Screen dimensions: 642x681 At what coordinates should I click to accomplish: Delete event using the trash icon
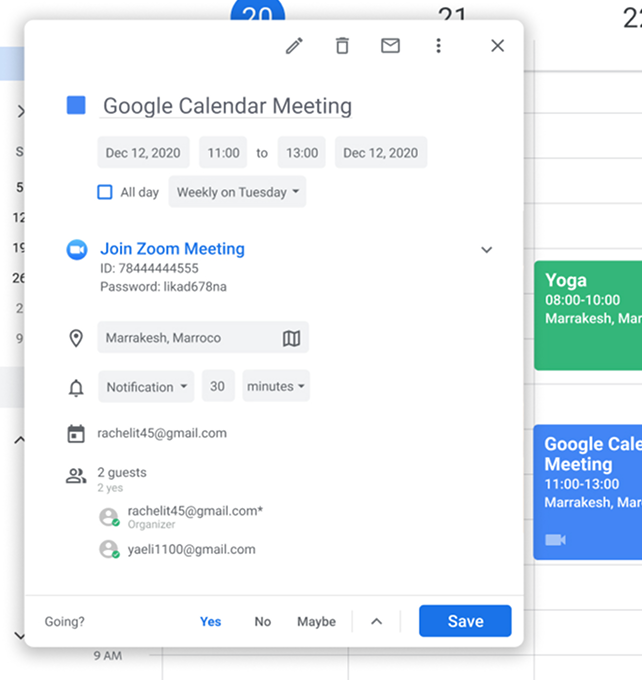pos(342,46)
